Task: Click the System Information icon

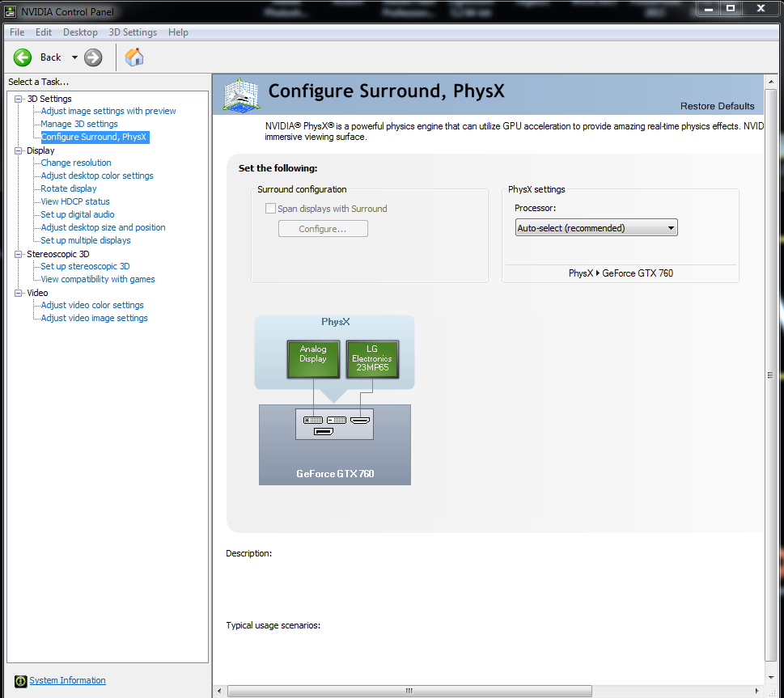Action: pyautogui.click(x=20, y=681)
